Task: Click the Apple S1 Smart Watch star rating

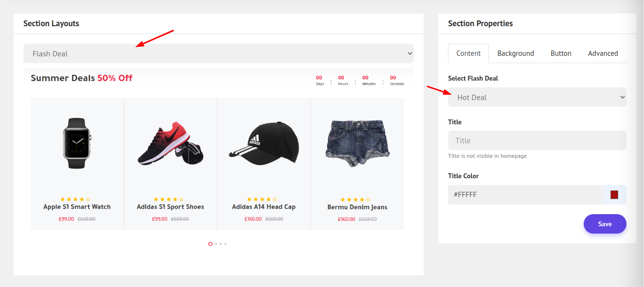Action: (x=75, y=199)
